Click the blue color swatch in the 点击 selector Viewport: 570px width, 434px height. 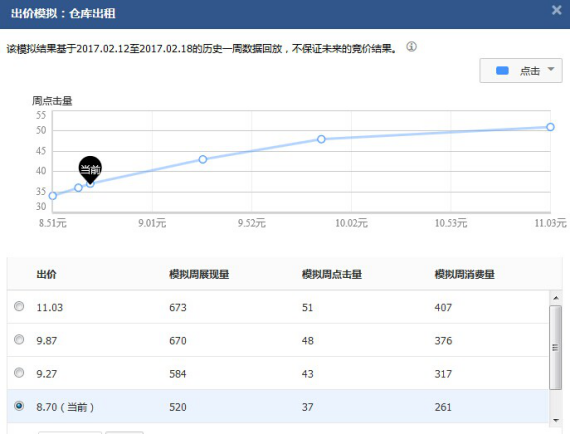pos(502,71)
